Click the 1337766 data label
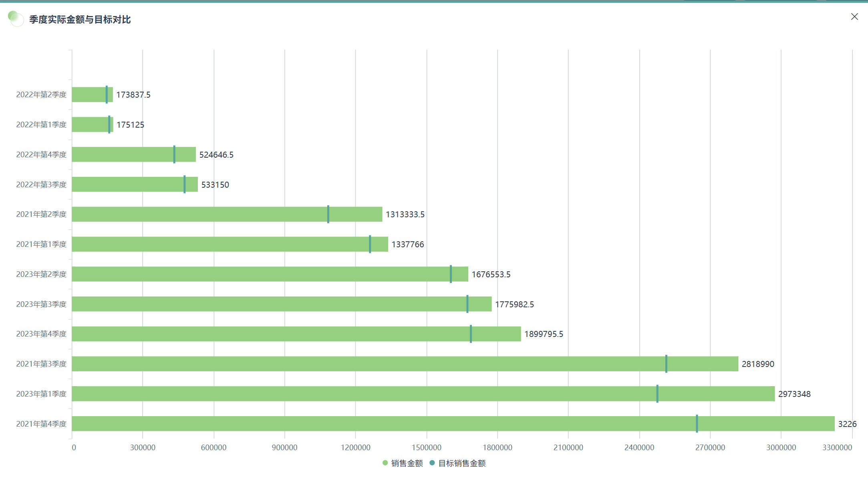This screenshot has height=485, width=868. pos(407,245)
